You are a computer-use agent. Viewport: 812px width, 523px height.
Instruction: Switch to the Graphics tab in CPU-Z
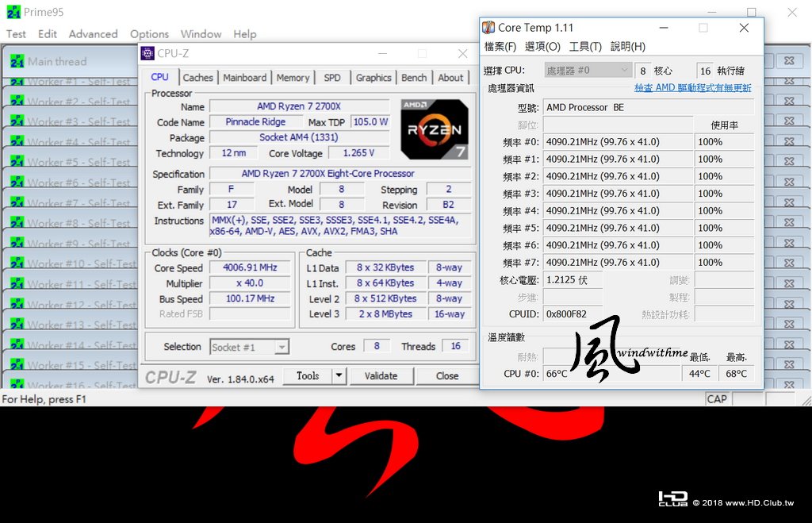(373, 78)
